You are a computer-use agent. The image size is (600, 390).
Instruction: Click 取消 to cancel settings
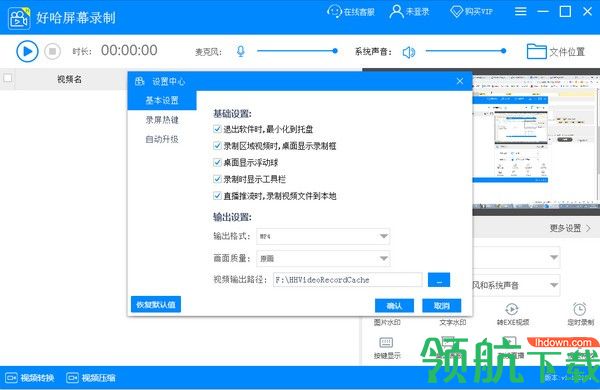(x=442, y=306)
